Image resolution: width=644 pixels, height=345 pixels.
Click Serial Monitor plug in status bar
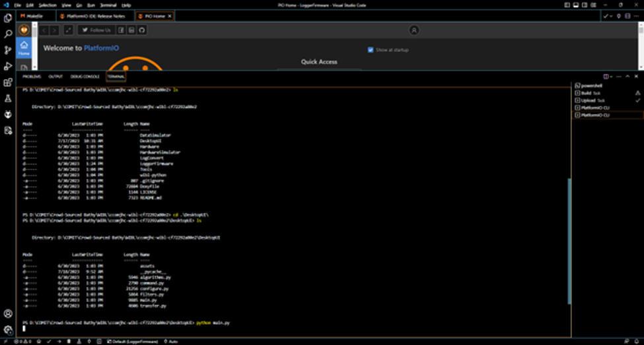(89, 341)
